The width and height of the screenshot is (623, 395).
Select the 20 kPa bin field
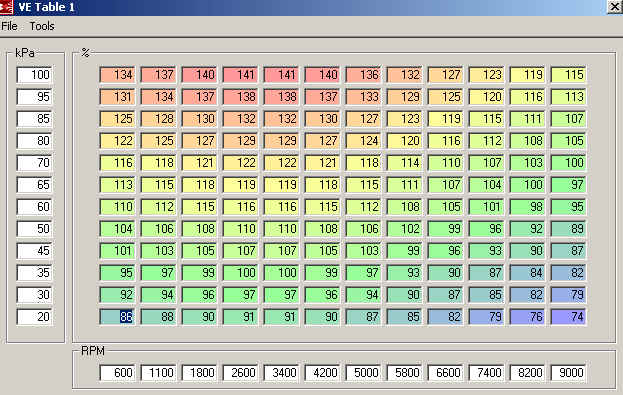pyautogui.click(x=35, y=317)
